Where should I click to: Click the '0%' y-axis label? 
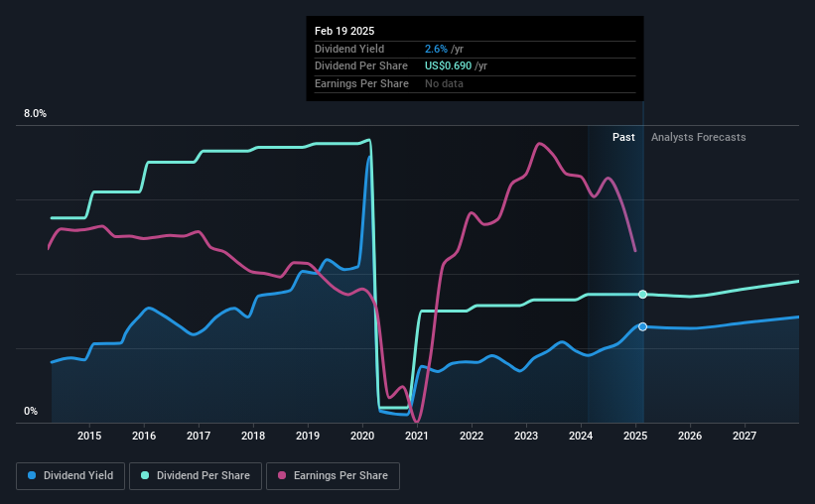tap(31, 411)
